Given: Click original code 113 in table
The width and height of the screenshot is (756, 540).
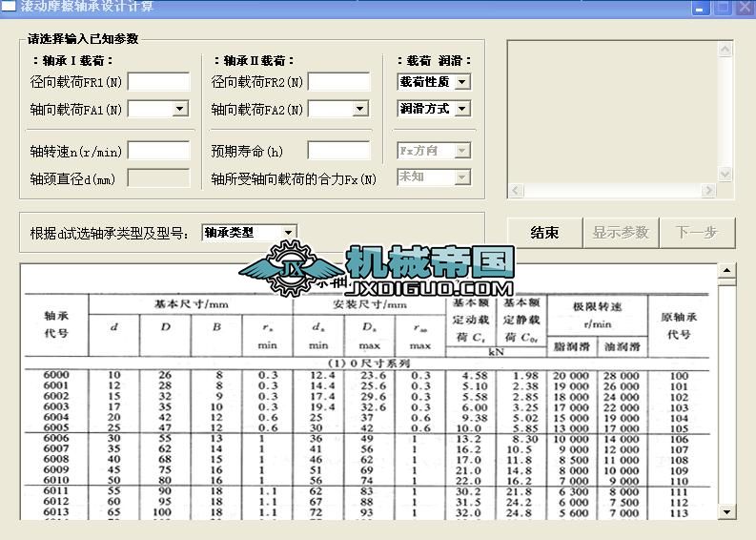Looking at the screenshot, I should 679,513.
